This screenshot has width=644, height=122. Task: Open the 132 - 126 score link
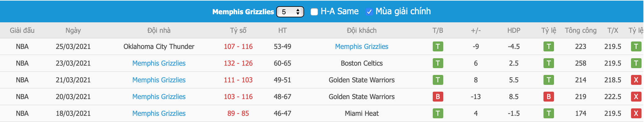238,63
